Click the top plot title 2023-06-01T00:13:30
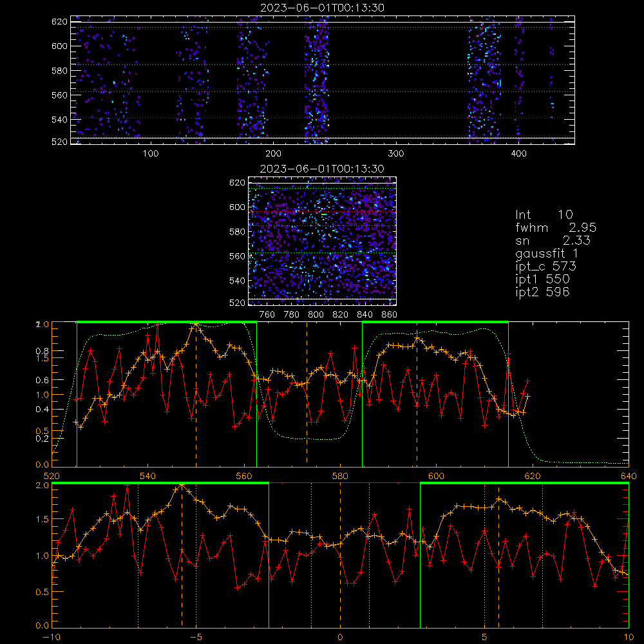The width and height of the screenshot is (644, 644). (x=323, y=8)
